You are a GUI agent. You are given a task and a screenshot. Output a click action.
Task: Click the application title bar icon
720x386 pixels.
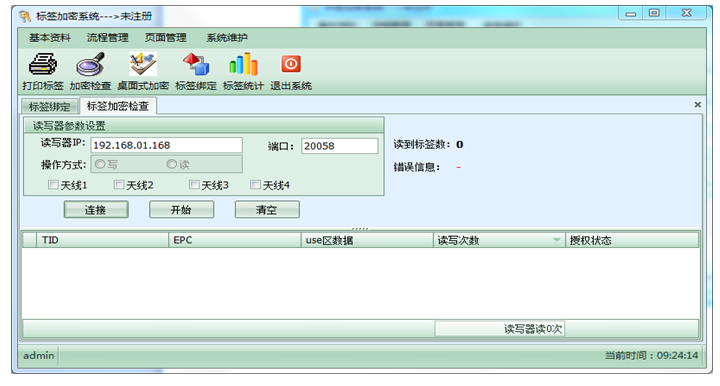point(25,17)
